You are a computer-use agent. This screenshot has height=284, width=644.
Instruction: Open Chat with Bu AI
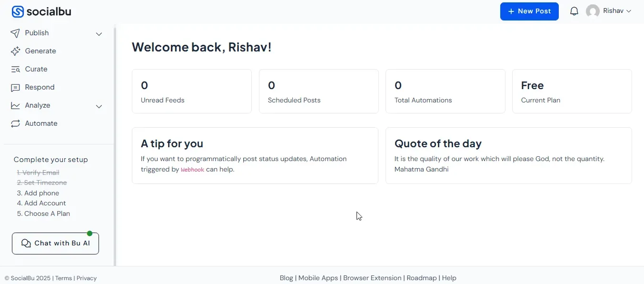tap(55, 243)
